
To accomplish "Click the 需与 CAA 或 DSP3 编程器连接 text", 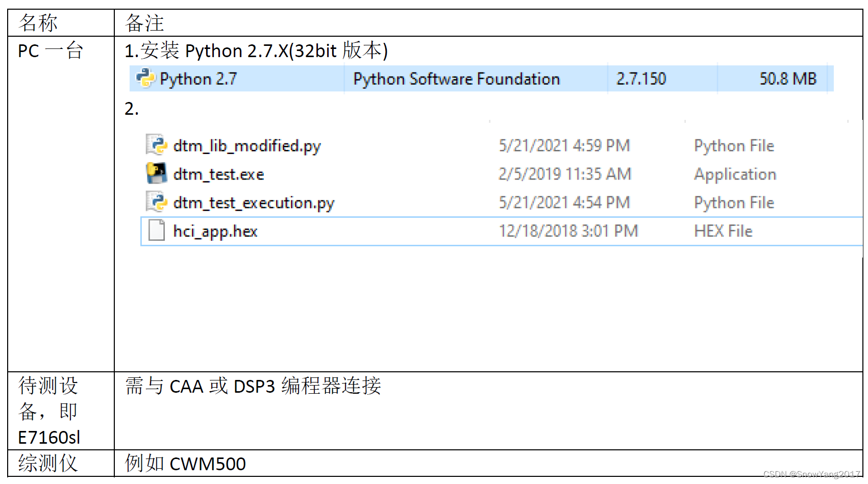I will (x=253, y=387).
